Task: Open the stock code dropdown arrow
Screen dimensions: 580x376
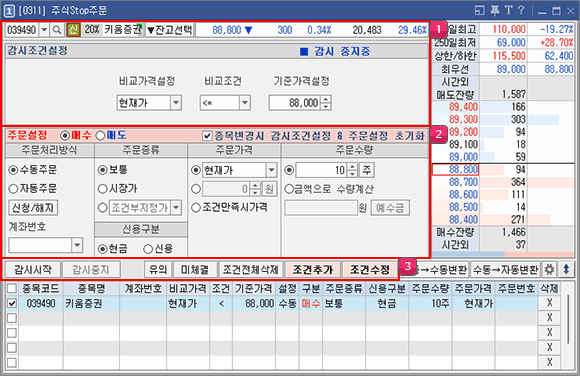Action: coord(44,30)
